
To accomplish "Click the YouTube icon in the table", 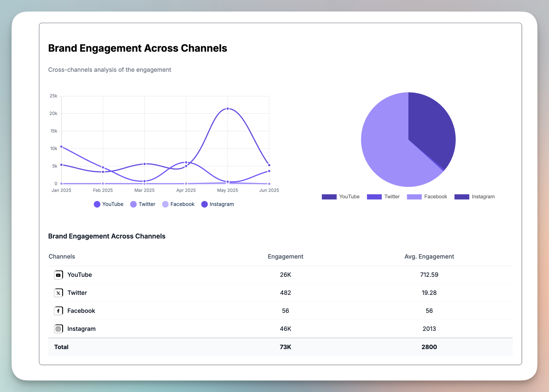I will pos(58,275).
